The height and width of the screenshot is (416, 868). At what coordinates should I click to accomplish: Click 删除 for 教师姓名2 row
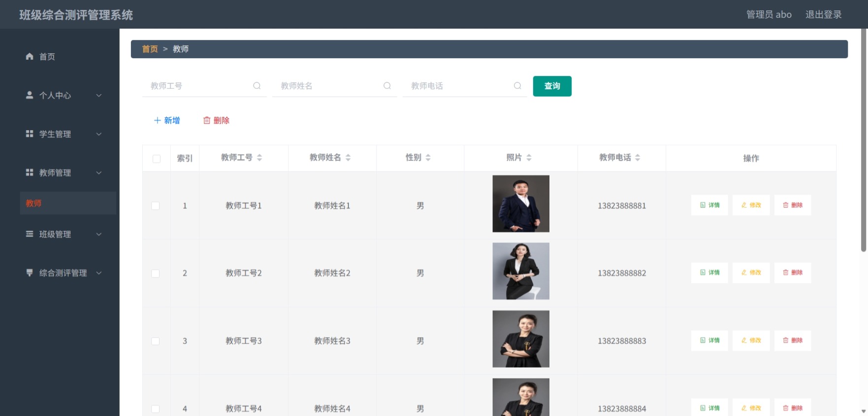tap(793, 273)
